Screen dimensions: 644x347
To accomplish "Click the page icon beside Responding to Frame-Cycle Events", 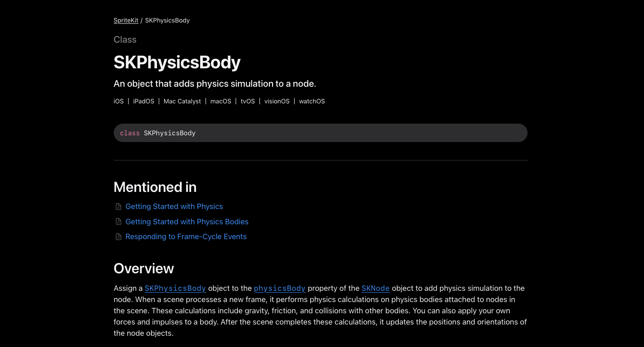I will point(119,237).
